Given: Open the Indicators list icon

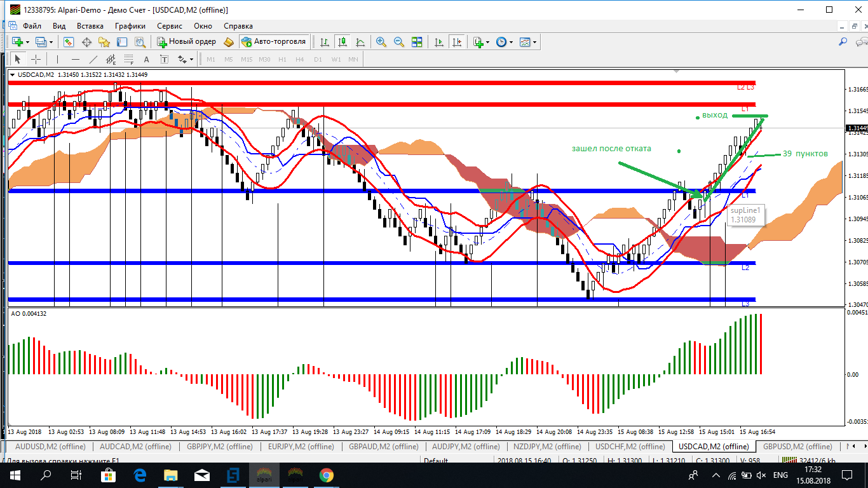Looking at the screenshot, I should click(x=478, y=42).
